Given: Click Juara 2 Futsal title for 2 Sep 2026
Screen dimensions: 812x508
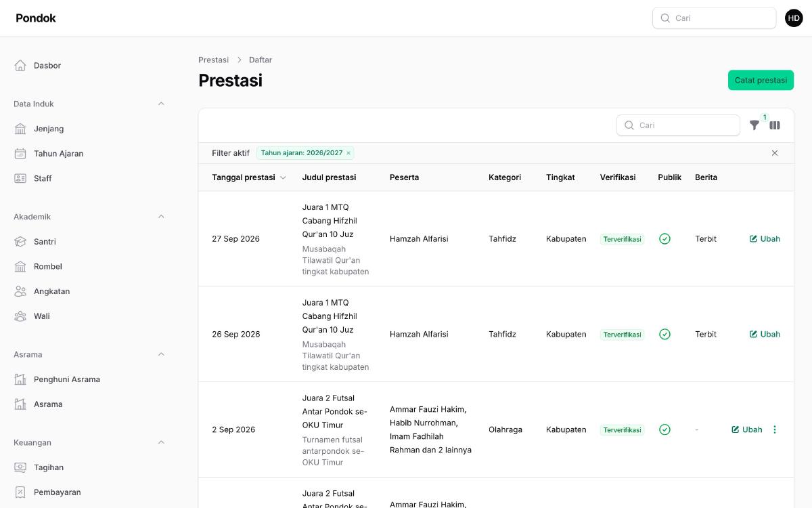Looking at the screenshot, I should pyautogui.click(x=335, y=412).
